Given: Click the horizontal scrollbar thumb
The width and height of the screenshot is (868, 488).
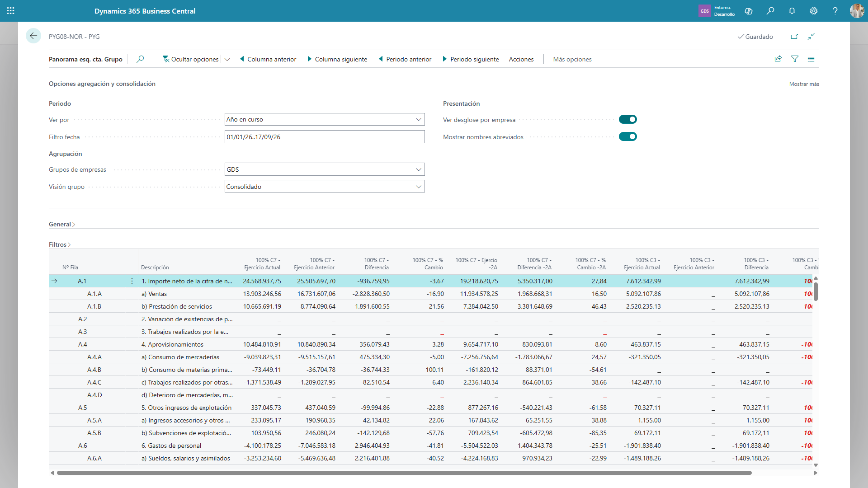Looking at the screenshot, I should (404, 473).
